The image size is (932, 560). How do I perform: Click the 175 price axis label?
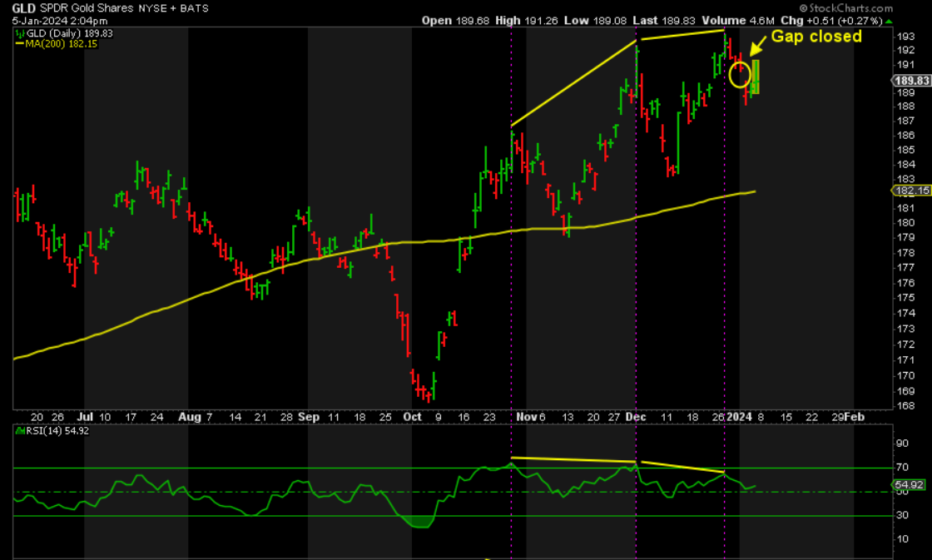click(906, 297)
